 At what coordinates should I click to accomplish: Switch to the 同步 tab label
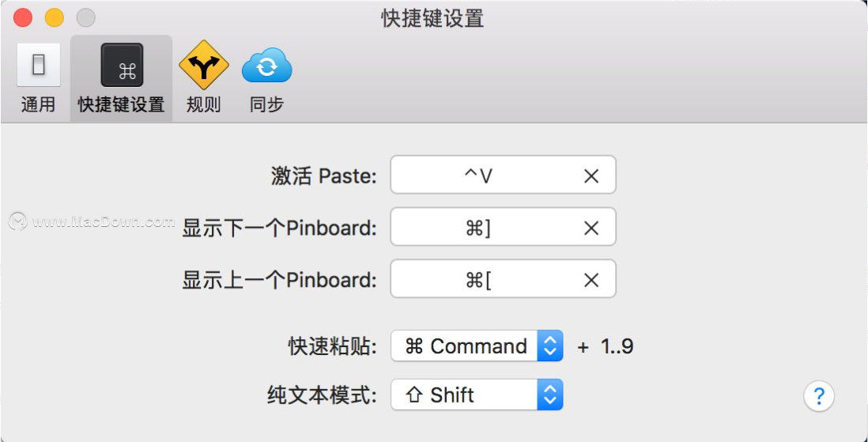click(x=267, y=104)
